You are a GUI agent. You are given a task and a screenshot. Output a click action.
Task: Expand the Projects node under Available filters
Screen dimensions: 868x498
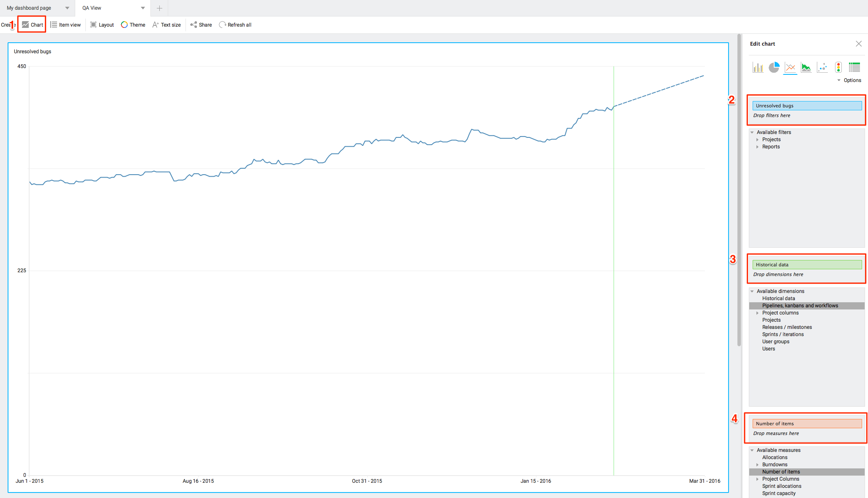(x=757, y=140)
